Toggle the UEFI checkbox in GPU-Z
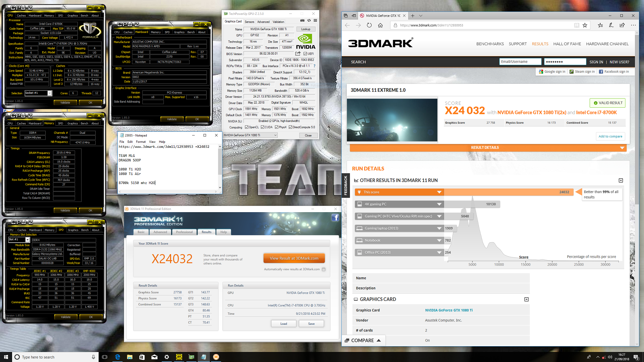Screen dimensions: 644x362 [305, 54]
